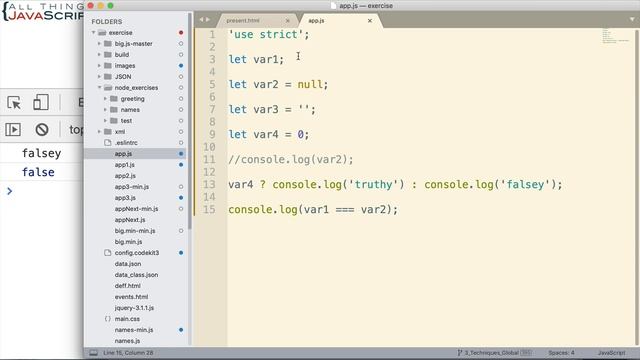Image resolution: width=640 pixels, height=360 pixels.
Task: Expand the greeting folder arrow
Action: [x=105, y=98]
